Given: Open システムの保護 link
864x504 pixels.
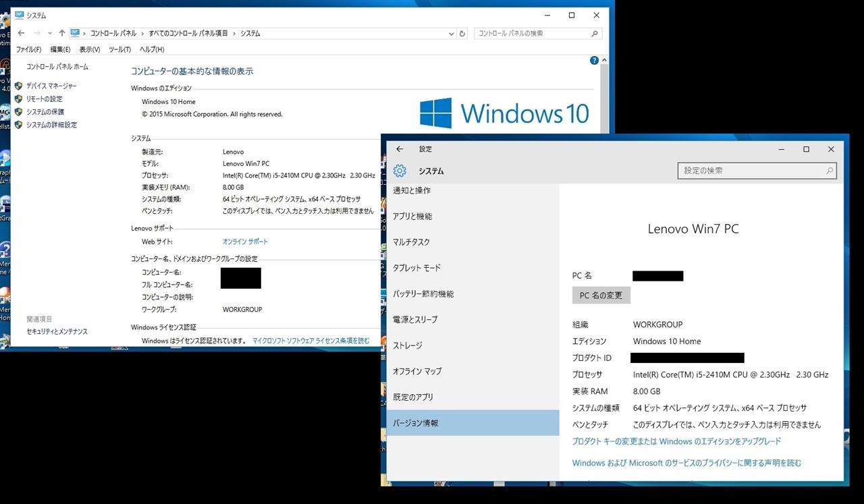Looking at the screenshot, I should [45, 111].
